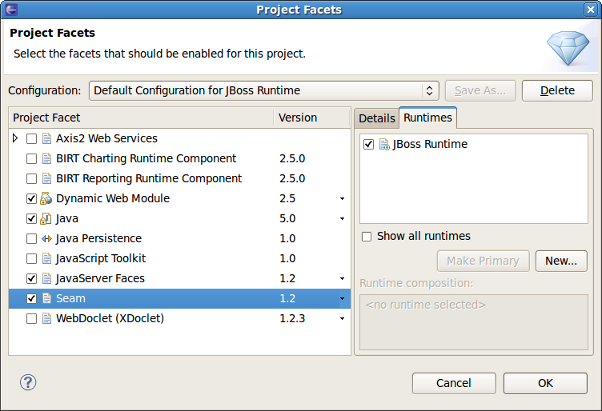Click the Seam facet document icon
This screenshot has height=411, width=602.
(x=46, y=299)
